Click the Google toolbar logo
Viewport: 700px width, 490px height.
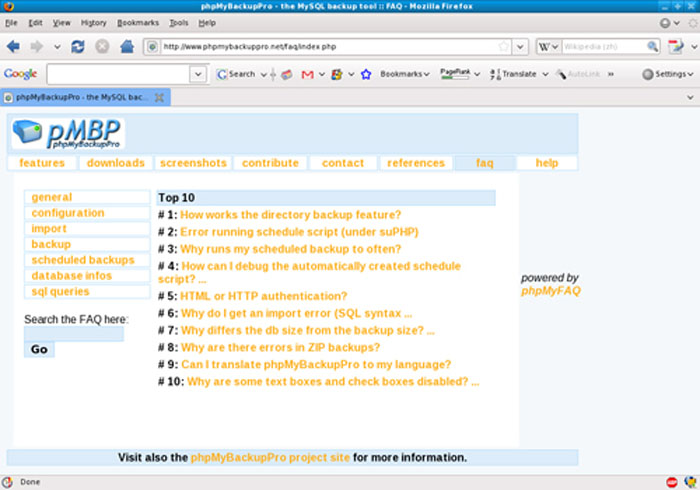[20, 74]
